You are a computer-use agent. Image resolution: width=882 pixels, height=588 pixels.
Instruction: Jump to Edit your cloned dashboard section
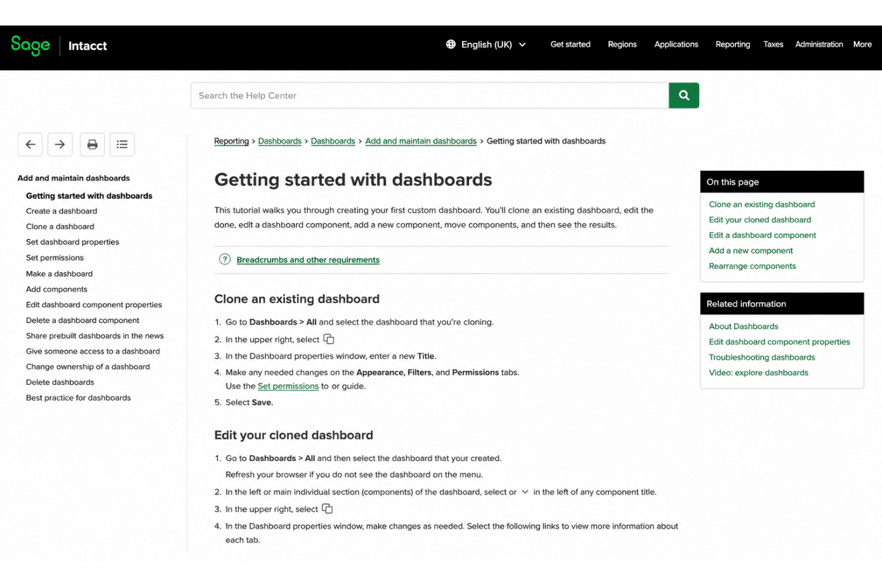(760, 220)
